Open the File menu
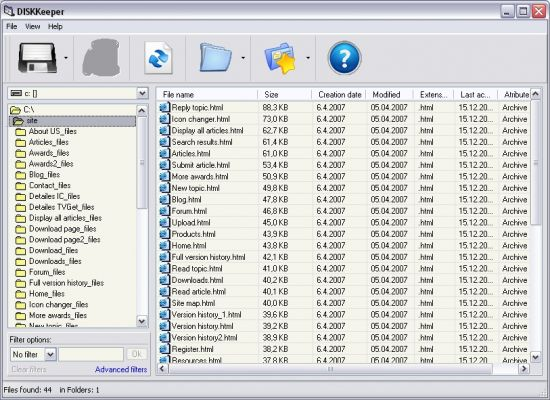Image resolution: width=550 pixels, height=400 pixels. (12, 26)
